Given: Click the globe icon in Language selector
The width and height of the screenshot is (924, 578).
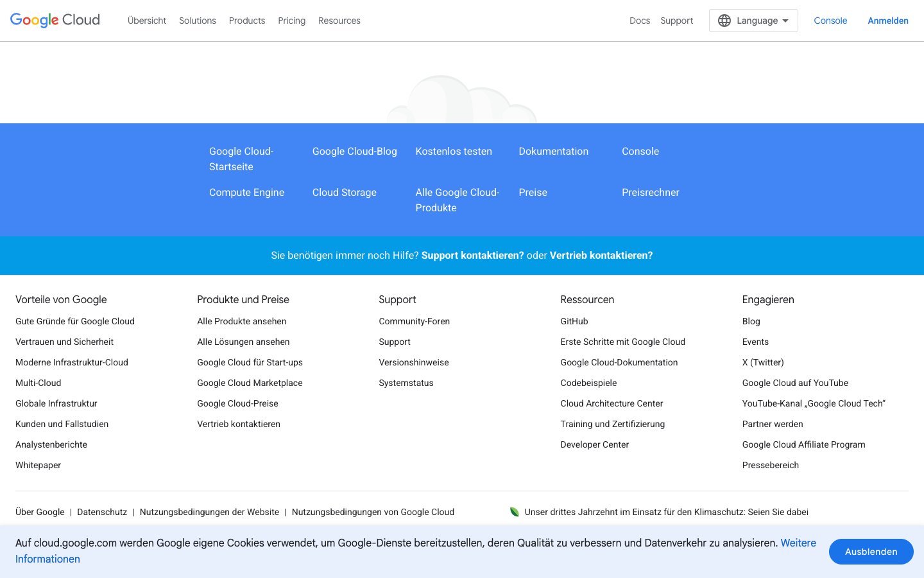Looking at the screenshot, I should click(x=724, y=21).
